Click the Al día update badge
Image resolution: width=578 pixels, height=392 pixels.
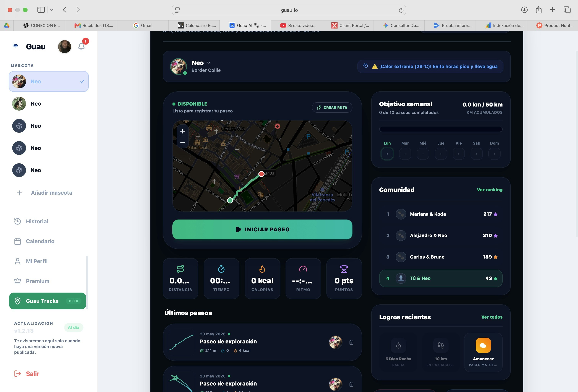point(74,328)
